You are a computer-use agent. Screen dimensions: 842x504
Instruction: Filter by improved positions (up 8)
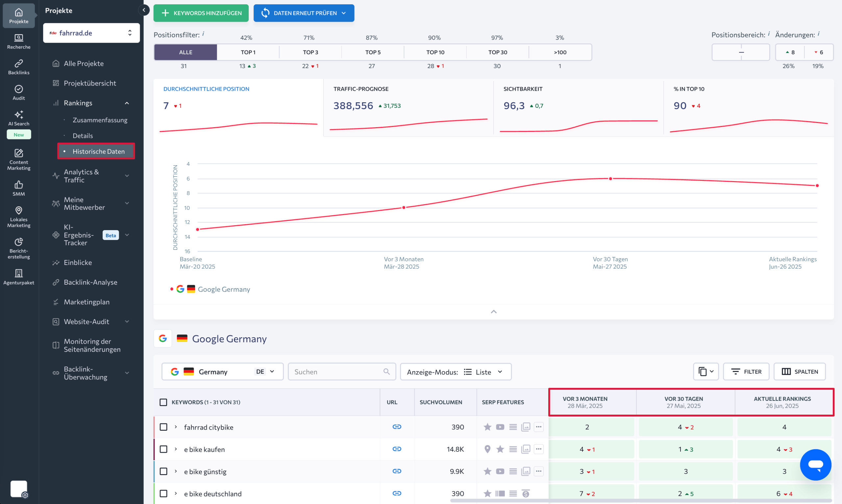point(790,52)
